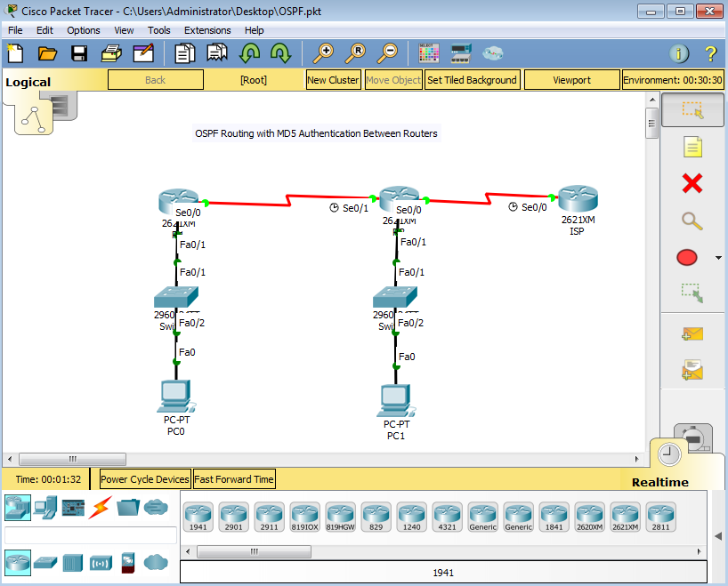This screenshot has height=586, width=728.
Task: Activate the Select rectangle tool
Action: (692, 109)
